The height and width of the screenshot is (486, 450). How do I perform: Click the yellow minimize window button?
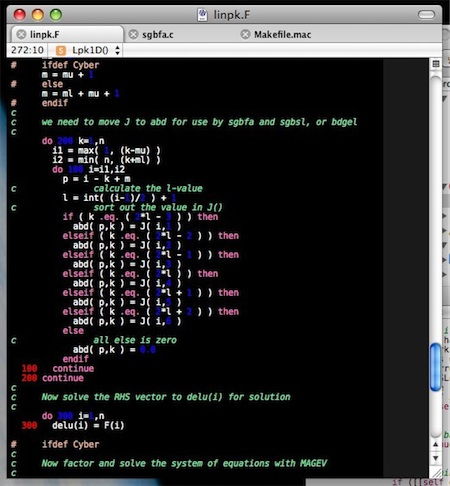pyautogui.click(x=38, y=15)
